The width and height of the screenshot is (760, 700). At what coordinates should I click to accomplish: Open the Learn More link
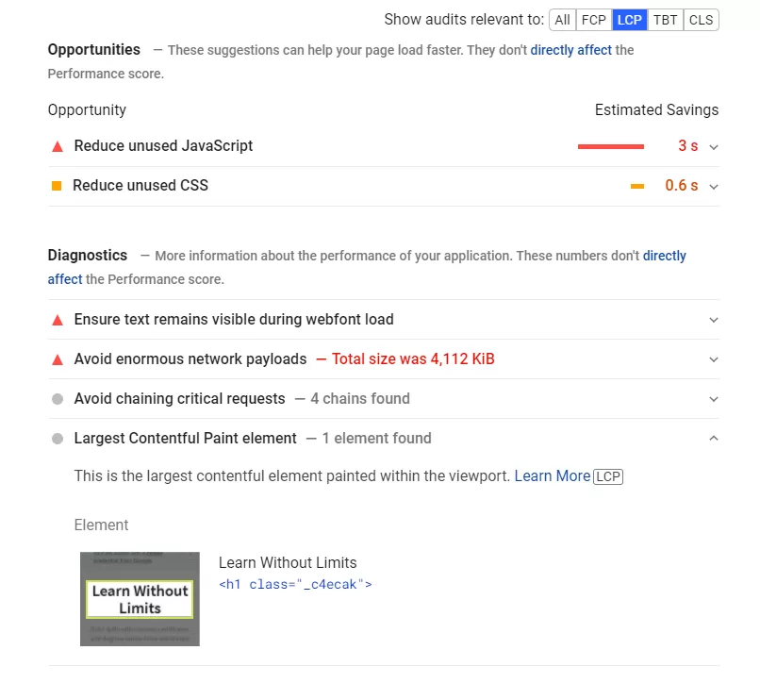pyautogui.click(x=552, y=476)
